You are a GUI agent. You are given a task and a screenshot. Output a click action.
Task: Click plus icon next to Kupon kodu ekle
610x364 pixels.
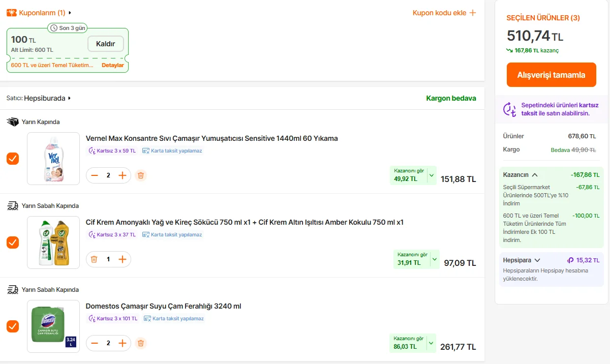[473, 13]
